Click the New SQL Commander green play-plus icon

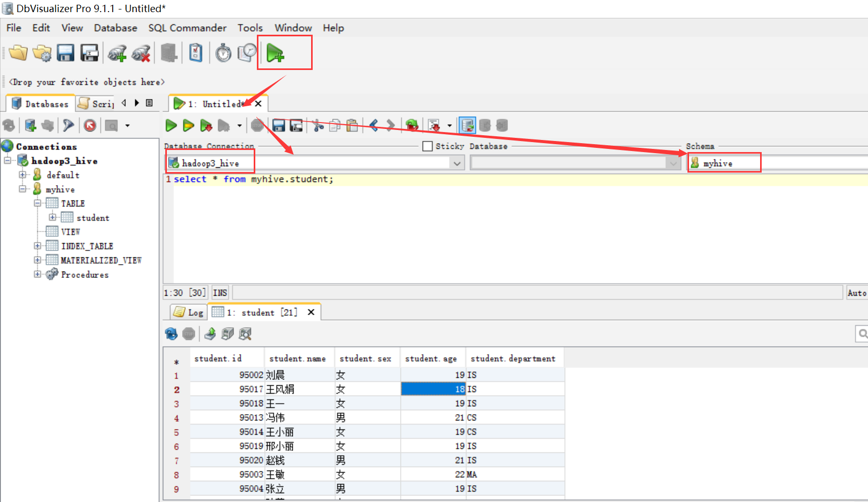coord(275,53)
